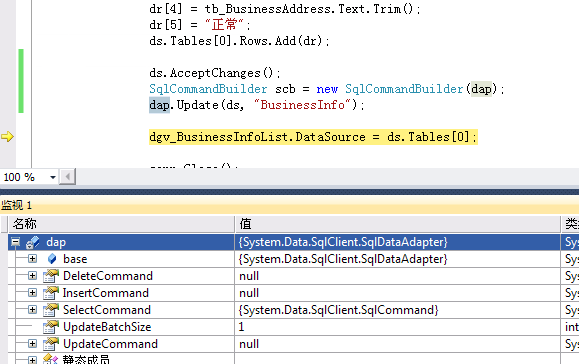The width and height of the screenshot is (579, 364).
Task: Select the SelectCommand row label
Action: (107, 310)
